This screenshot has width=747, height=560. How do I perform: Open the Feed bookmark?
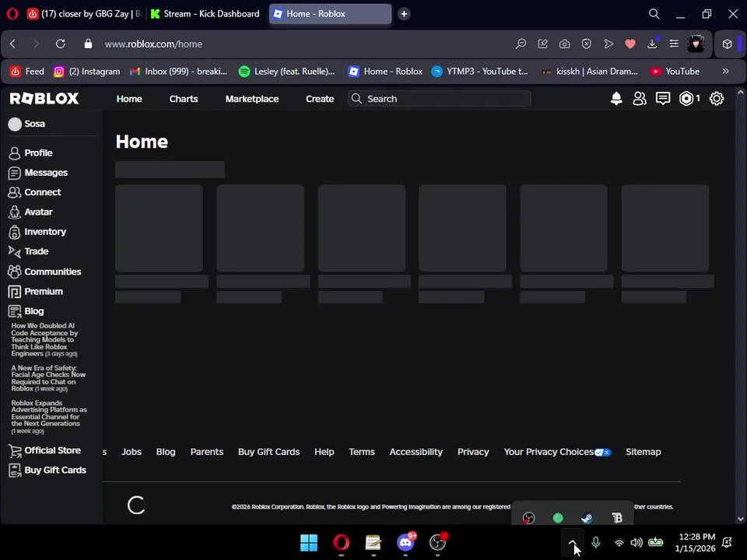tap(26, 72)
